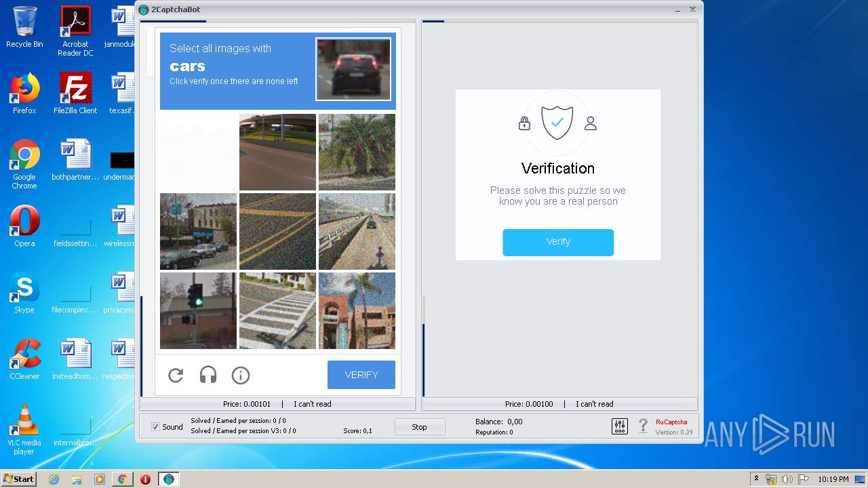The width and height of the screenshot is (868, 488).
Task: Click the 2CaptchaBot title bar app icon
Action: [144, 9]
